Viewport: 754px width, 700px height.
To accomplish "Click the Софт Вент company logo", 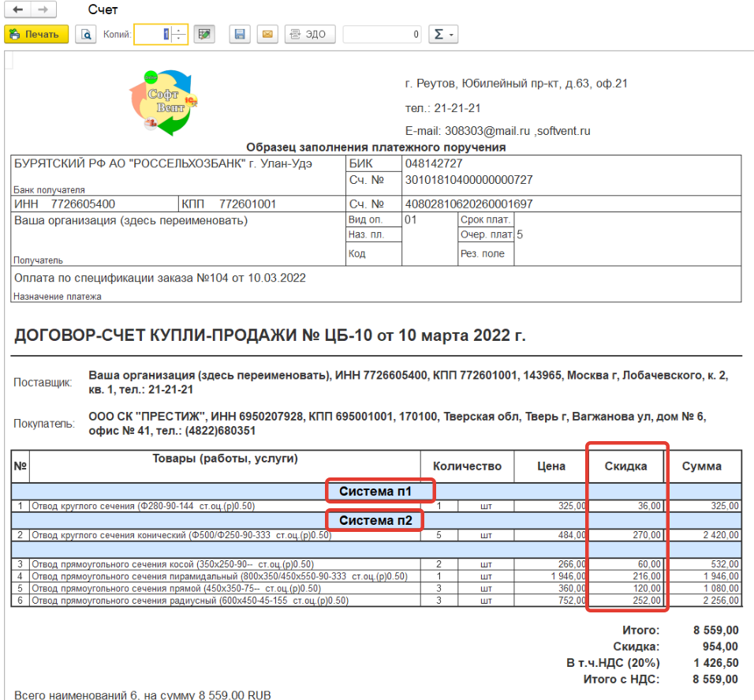I will coord(163,103).
